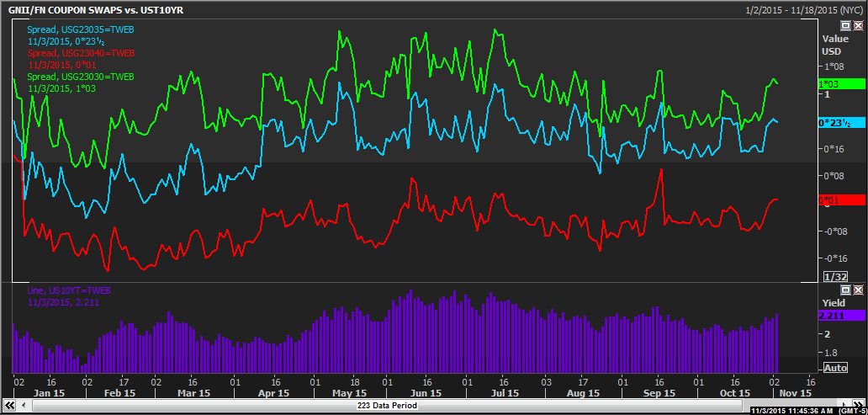The height and width of the screenshot is (415, 868).
Task: Jump to earliest data with double-left arrow
Action: (10, 406)
